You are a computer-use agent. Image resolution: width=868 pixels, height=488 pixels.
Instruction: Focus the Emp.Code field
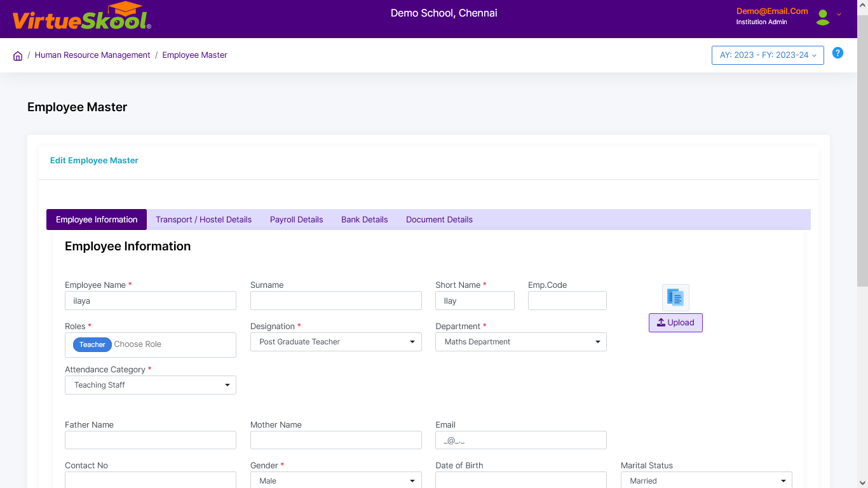567,301
